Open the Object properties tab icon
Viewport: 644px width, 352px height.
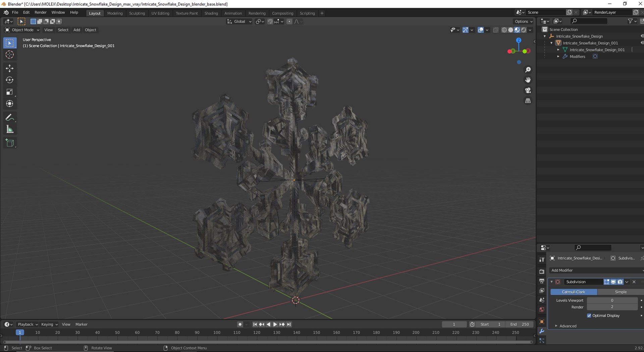point(542,322)
